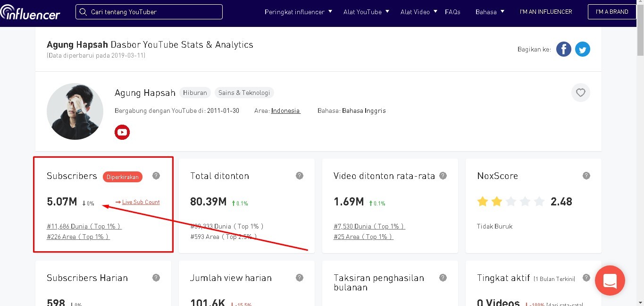The height and width of the screenshot is (306, 644).
Task: Share to Twitter icon
Action: [583, 49]
